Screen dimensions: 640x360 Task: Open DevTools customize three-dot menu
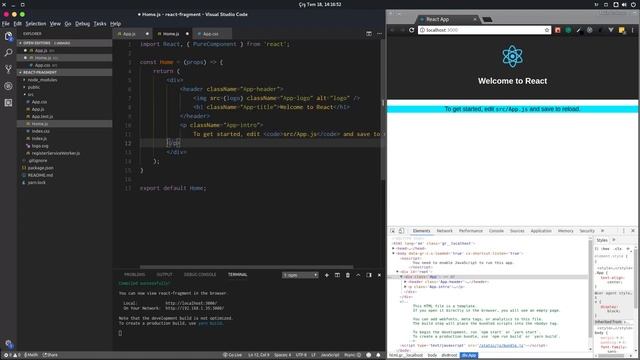[x=623, y=231]
